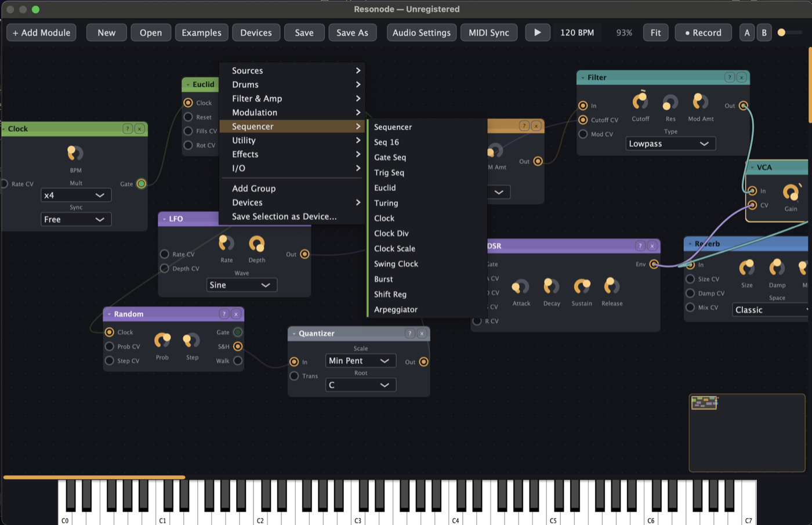Click the orange horizontal scrollbar above keyboard
The height and width of the screenshot is (525, 812).
tap(94, 477)
